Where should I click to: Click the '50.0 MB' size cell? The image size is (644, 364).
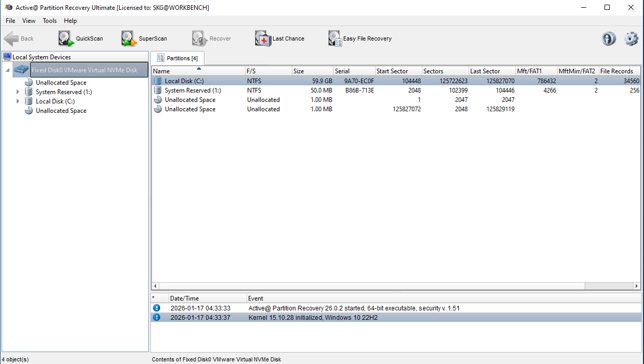click(321, 90)
